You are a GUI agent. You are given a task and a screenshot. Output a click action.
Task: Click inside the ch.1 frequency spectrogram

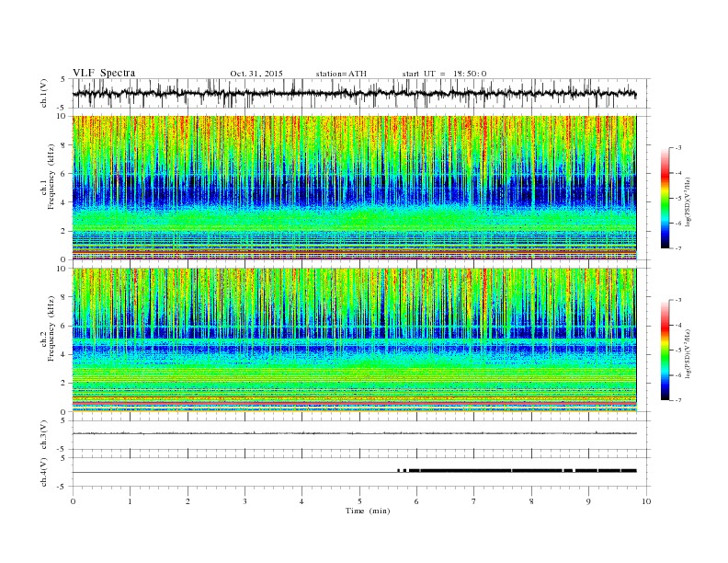[354, 188]
